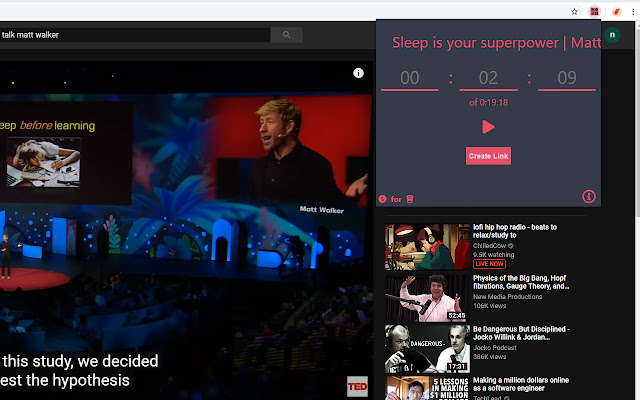This screenshot has width=640, height=400.
Task: Open '5 Lessons in Making $1 Million' thumbnail
Action: point(427,388)
